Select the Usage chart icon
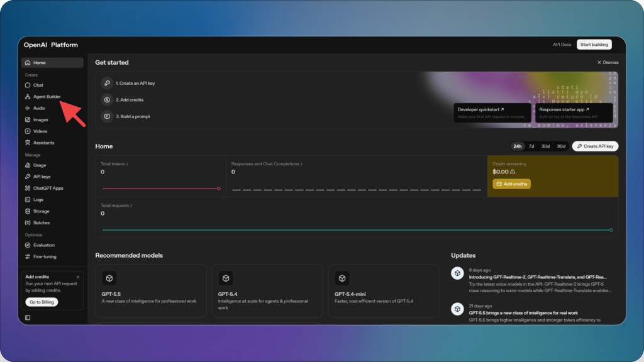The image size is (644, 362). coord(28,165)
